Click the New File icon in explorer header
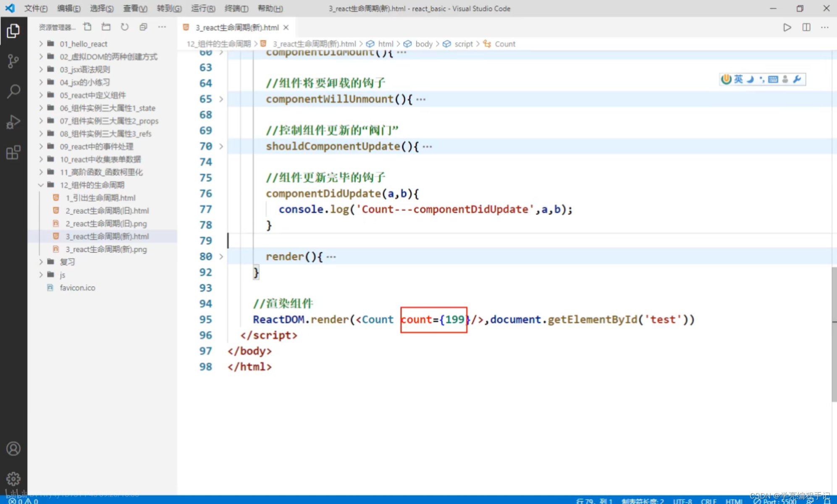The image size is (837, 504). pos(87,27)
